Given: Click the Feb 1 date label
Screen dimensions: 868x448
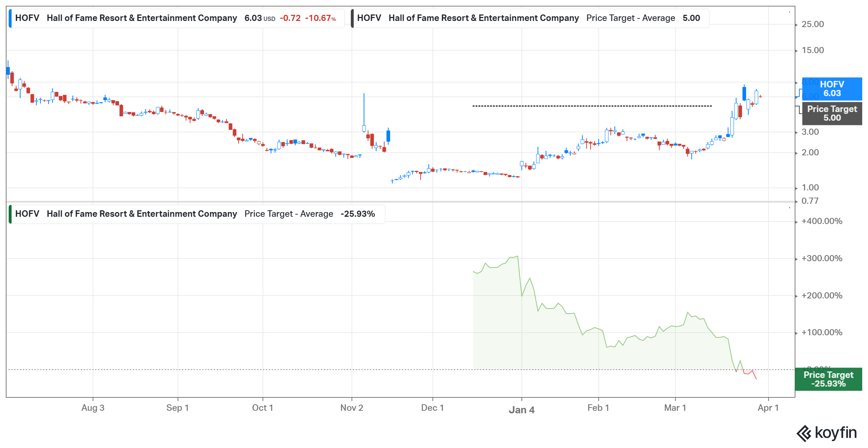Looking at the screenshot, I should [x=598, y=408].
